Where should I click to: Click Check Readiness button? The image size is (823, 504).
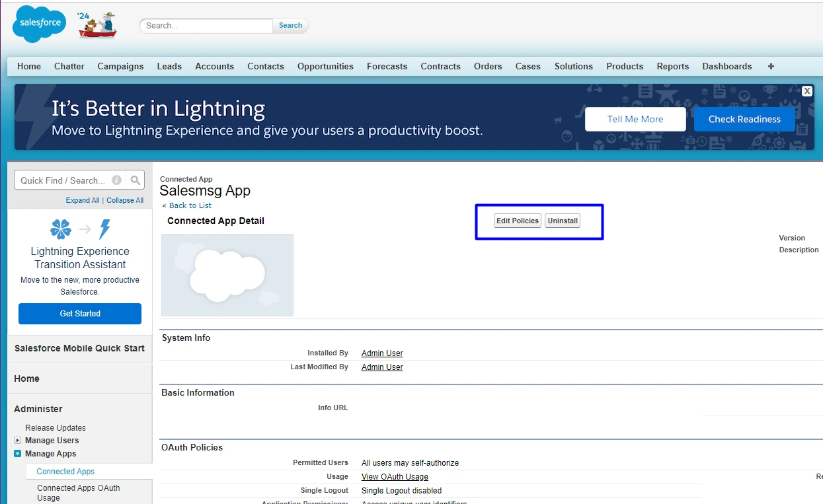[x=744, y=119]
